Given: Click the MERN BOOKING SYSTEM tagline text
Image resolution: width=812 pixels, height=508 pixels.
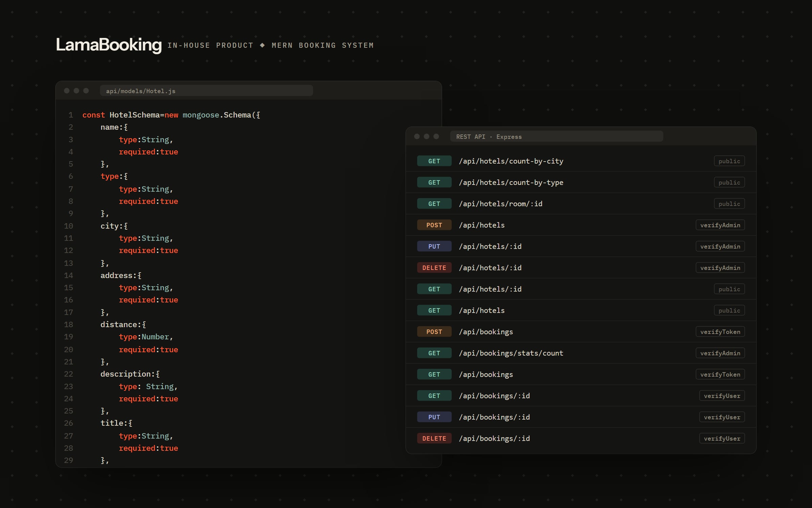Looking at the screenshot, I should [323, 45].
